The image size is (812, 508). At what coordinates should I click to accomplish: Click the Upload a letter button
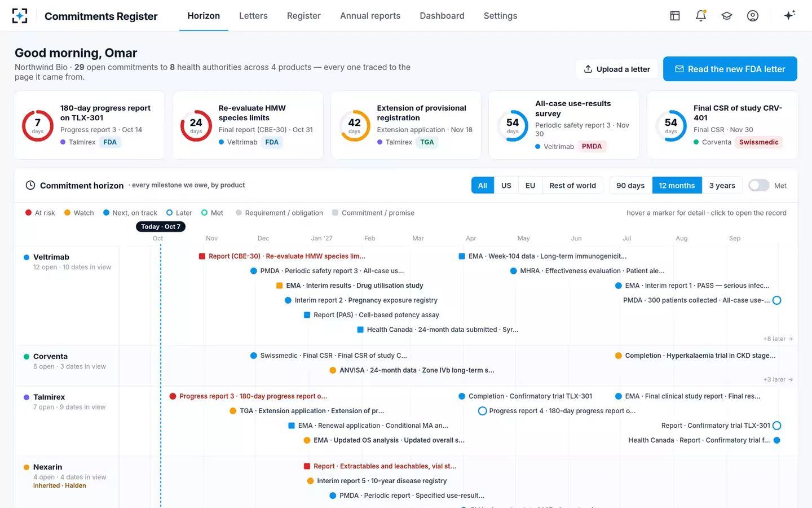point(617,69)
